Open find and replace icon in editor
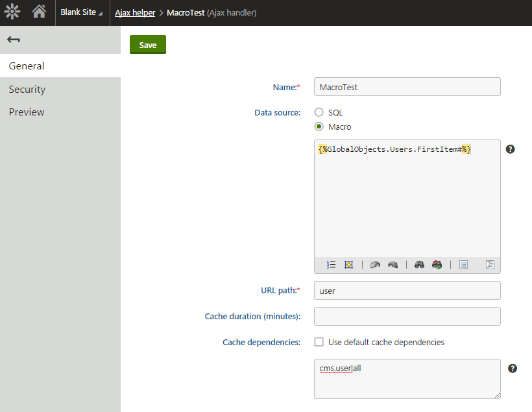 pyautogui.click(x=437, y=265)
